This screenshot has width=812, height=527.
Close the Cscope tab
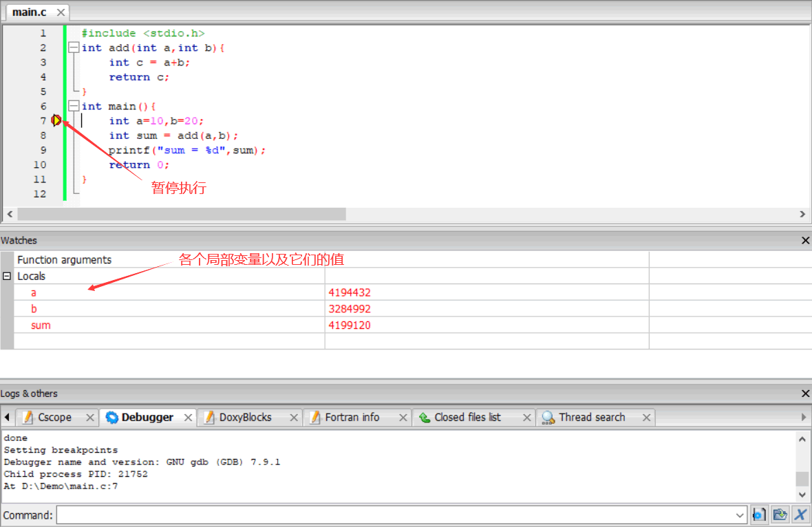89,417
